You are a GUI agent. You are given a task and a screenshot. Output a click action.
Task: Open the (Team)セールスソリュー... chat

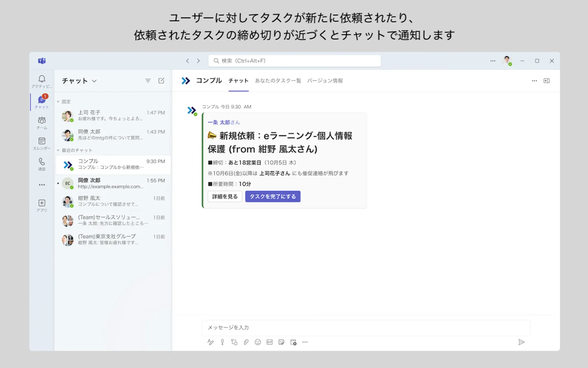point(113,220)
